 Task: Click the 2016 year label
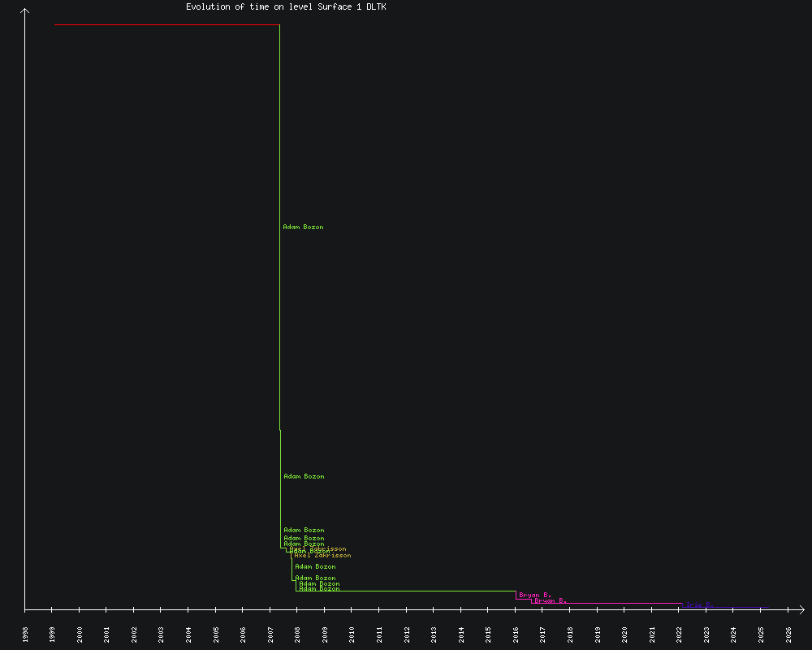point(516,635)
